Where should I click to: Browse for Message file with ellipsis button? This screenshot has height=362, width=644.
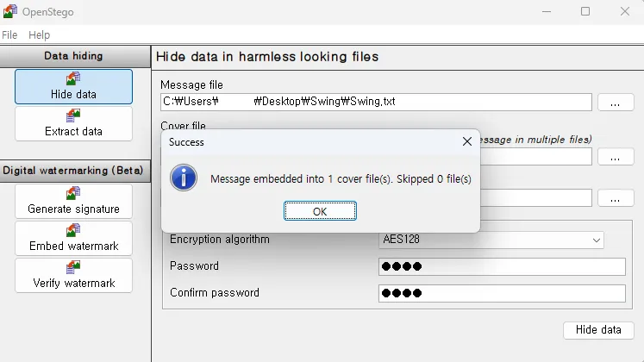point(616,103)
